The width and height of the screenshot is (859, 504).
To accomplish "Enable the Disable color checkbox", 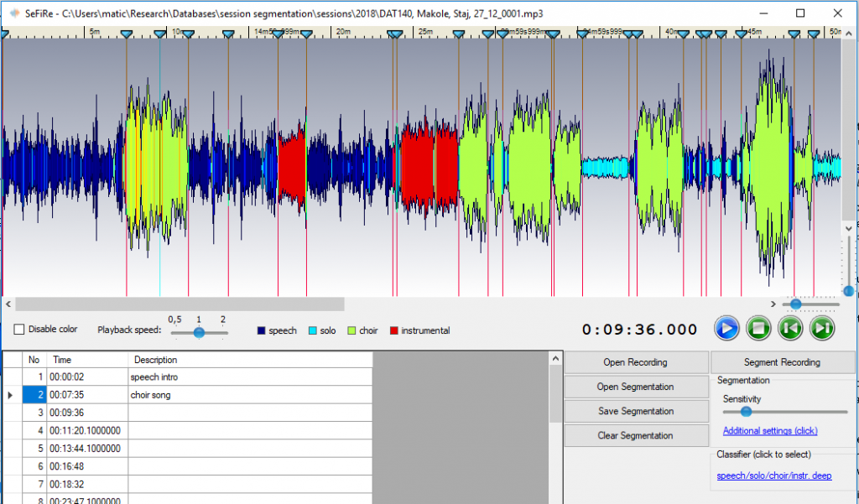I will click(19, 330).
